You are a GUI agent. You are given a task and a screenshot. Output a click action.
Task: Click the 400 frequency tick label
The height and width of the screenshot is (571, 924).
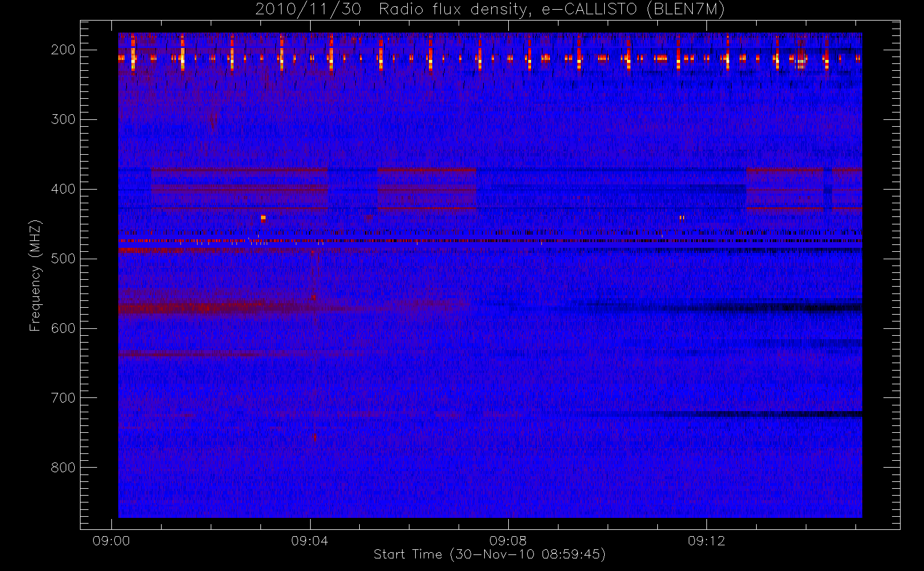click(63, 189)
